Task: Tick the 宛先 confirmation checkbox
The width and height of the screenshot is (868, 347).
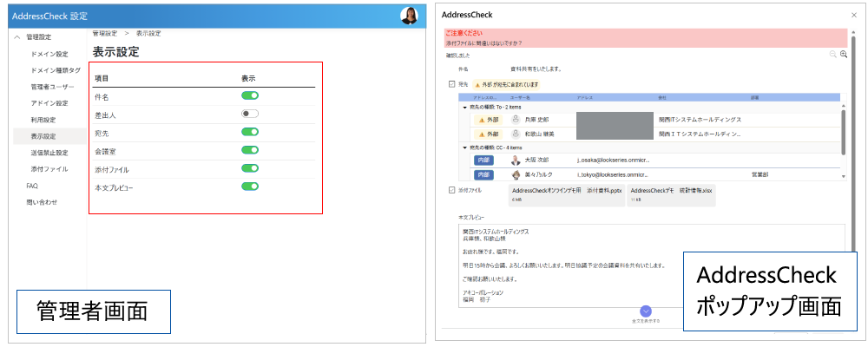Action: (x=451, y=84)
